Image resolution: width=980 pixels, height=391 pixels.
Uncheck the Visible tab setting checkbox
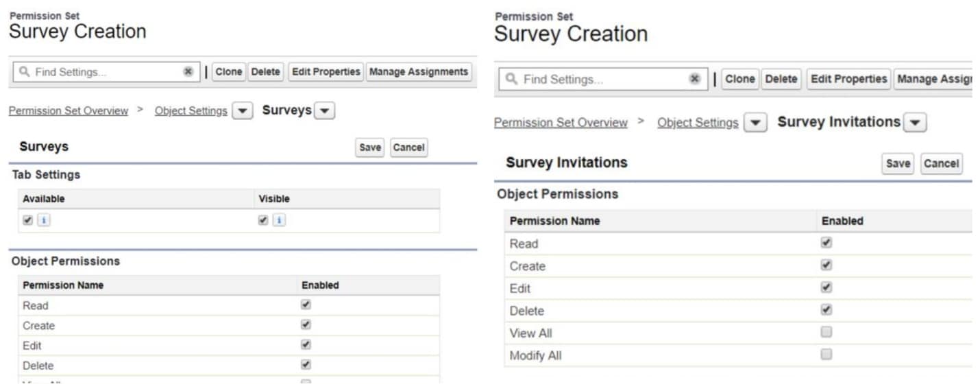[263, 220]
